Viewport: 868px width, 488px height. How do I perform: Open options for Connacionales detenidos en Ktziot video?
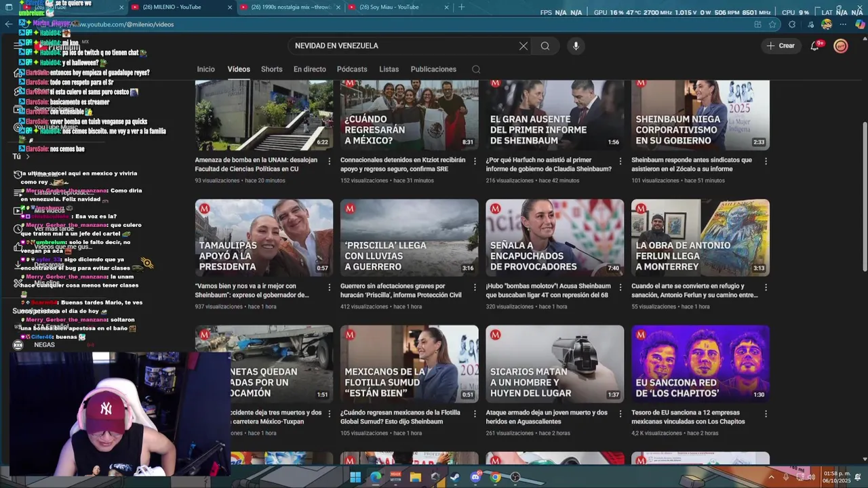[x=475, y=161]
